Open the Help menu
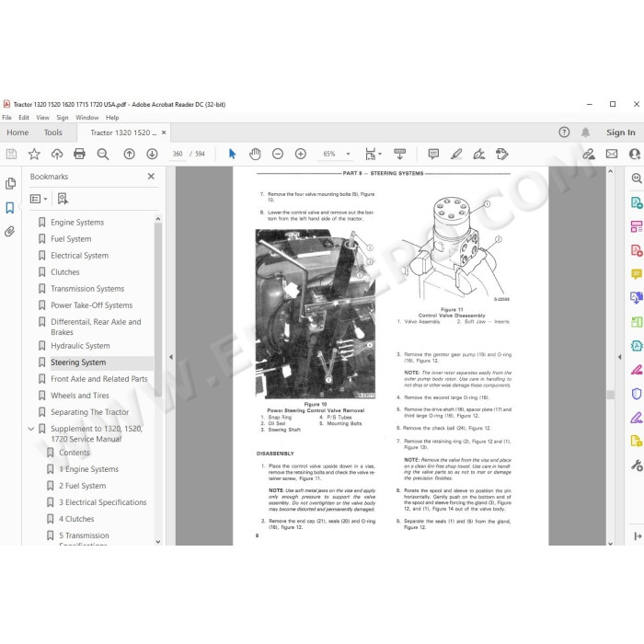Viewport: 644px width, 644px height. (112, 118)
